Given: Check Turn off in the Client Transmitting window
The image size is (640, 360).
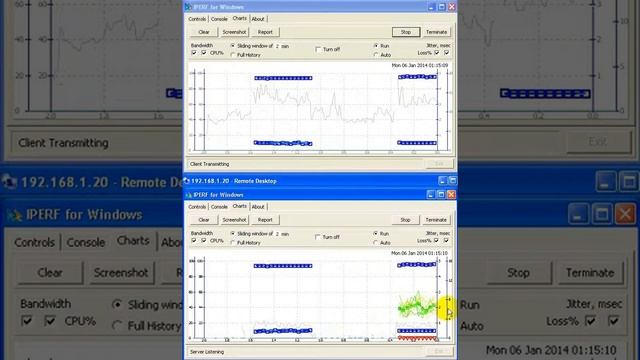Looking at the screenshot, I should 318,49.
